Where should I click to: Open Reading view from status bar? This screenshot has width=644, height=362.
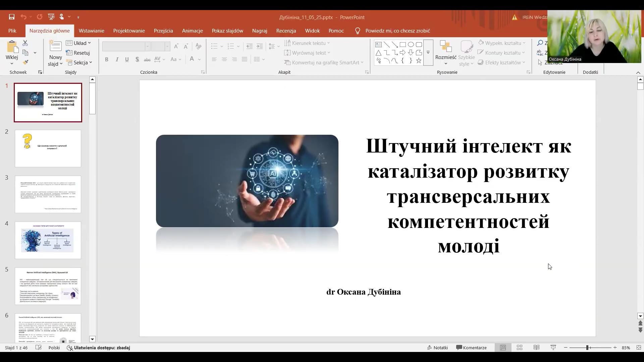(536, 348)
